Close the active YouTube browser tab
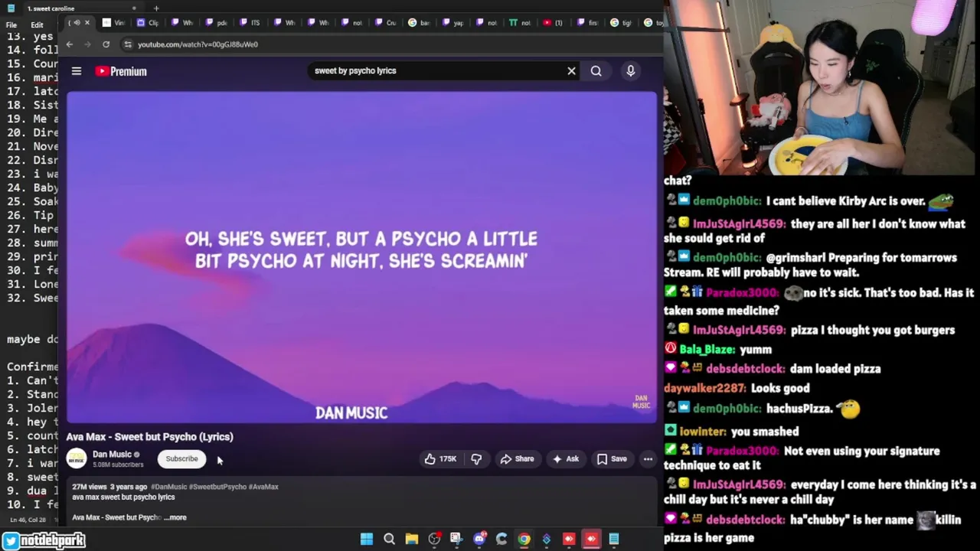 (x=87, y=23)
